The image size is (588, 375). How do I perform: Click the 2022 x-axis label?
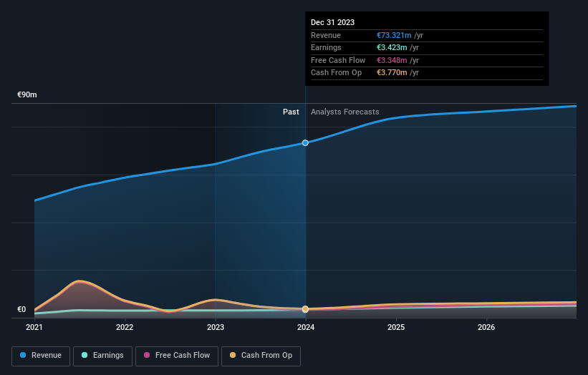point(125,327)
